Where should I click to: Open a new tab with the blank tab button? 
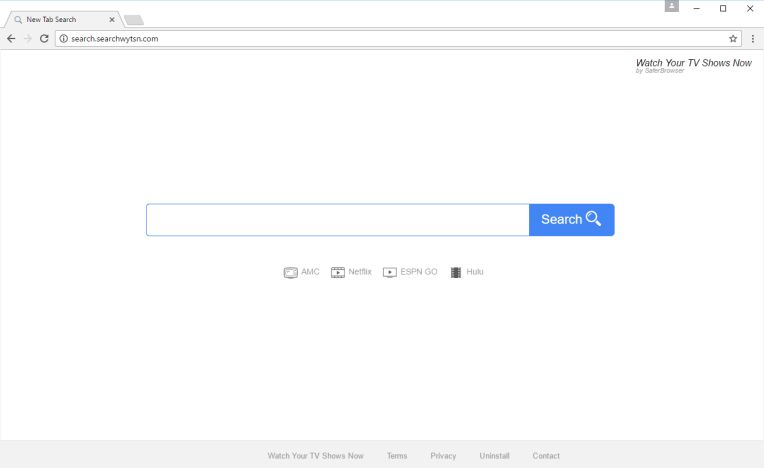(x=134, y=20)
